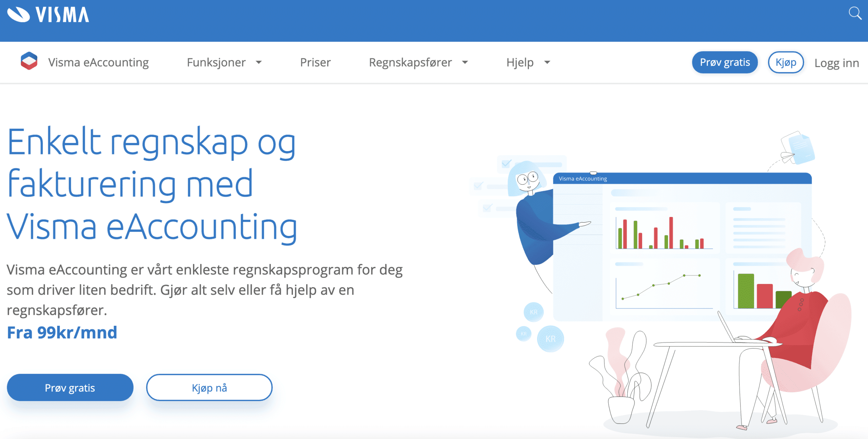This screenshot has width=868, height=439.
Task: Click the large Prøv gratis hero button
Action: (x=70, y=387)
